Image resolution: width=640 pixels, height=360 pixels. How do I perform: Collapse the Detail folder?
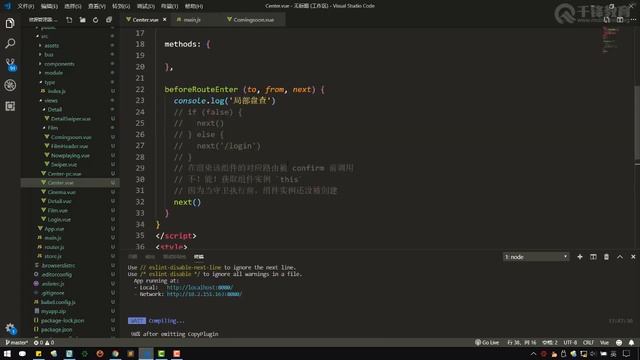tap(54, 109)
